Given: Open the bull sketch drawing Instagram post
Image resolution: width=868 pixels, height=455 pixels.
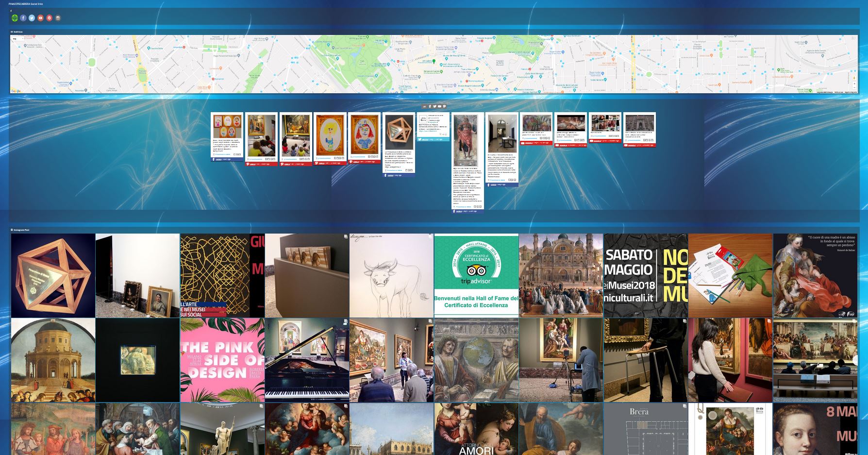Looking at the screenshot, I should pyautogui.click(x=391, y=275).
